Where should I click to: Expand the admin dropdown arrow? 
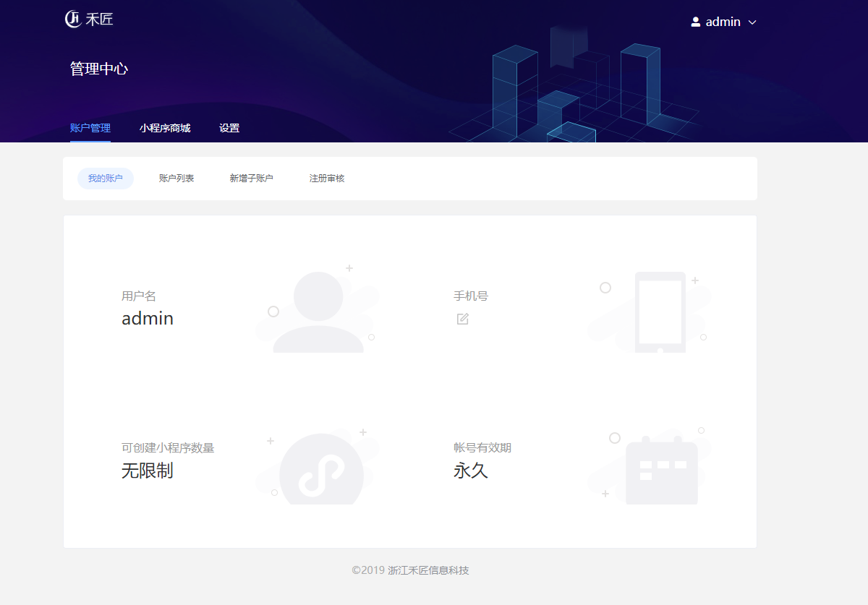point(752,22)
